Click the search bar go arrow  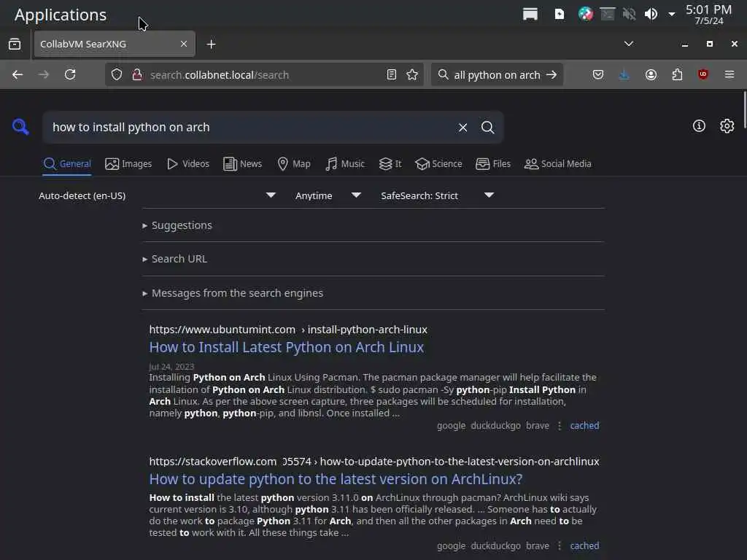[x=551, y=75]
